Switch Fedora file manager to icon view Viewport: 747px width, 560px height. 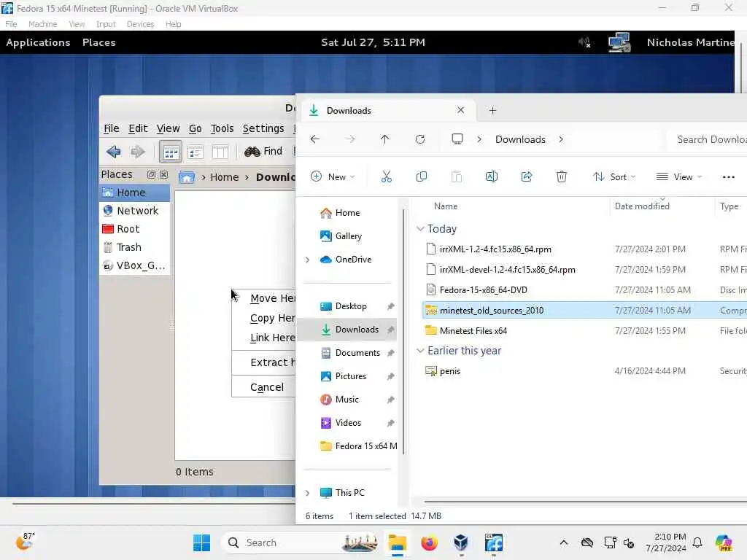171,152
